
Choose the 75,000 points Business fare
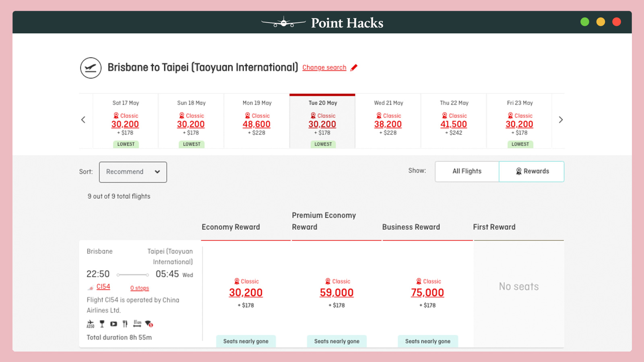click(427, 293)
